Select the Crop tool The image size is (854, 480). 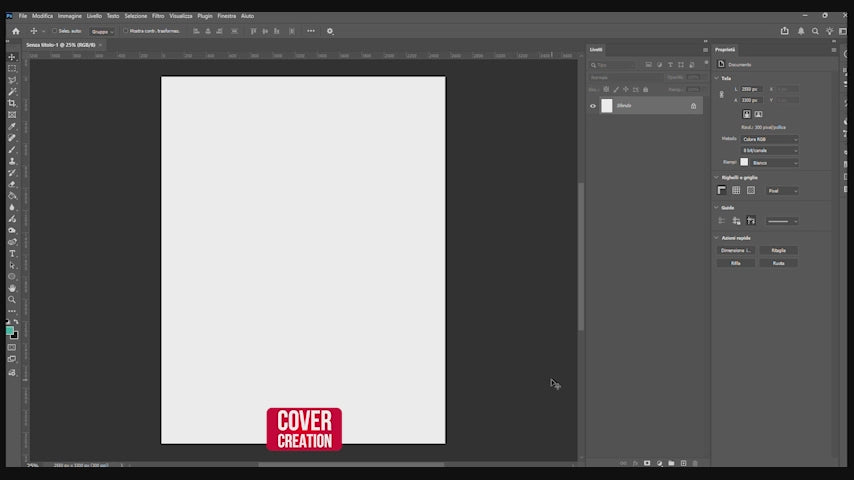point(12,103)
